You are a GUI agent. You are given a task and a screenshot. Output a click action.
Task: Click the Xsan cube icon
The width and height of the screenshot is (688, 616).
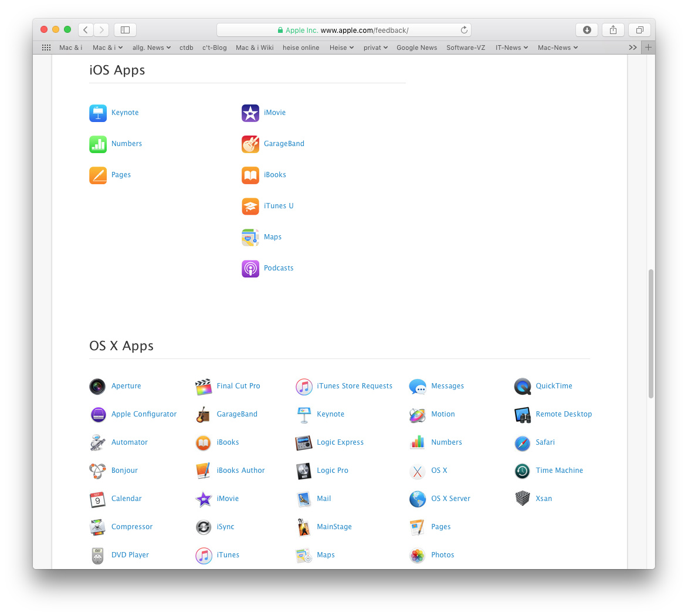pos(522,499)
